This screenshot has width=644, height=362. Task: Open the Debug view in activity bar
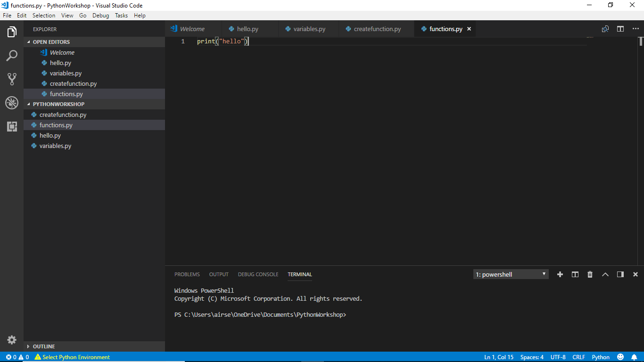pos(12,103)
